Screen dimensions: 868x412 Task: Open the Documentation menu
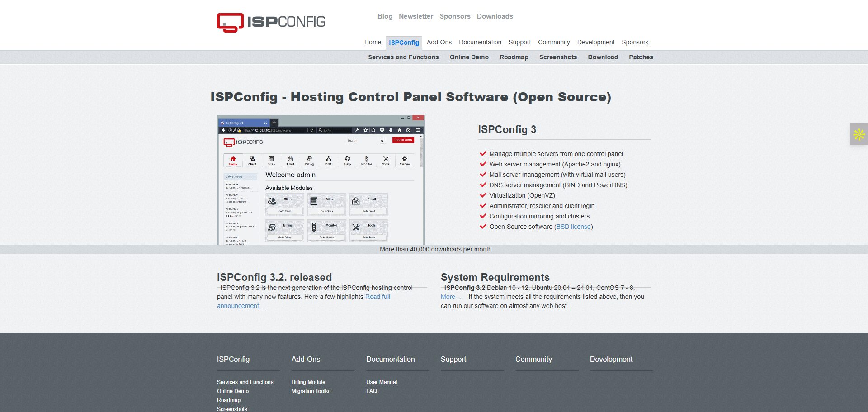(x=480, y=42)
